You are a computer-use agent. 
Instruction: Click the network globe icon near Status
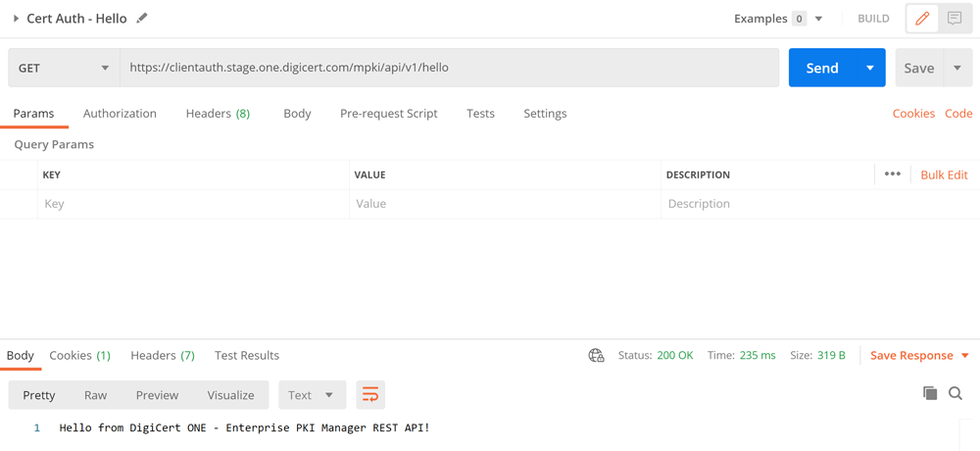click(596, 356)
